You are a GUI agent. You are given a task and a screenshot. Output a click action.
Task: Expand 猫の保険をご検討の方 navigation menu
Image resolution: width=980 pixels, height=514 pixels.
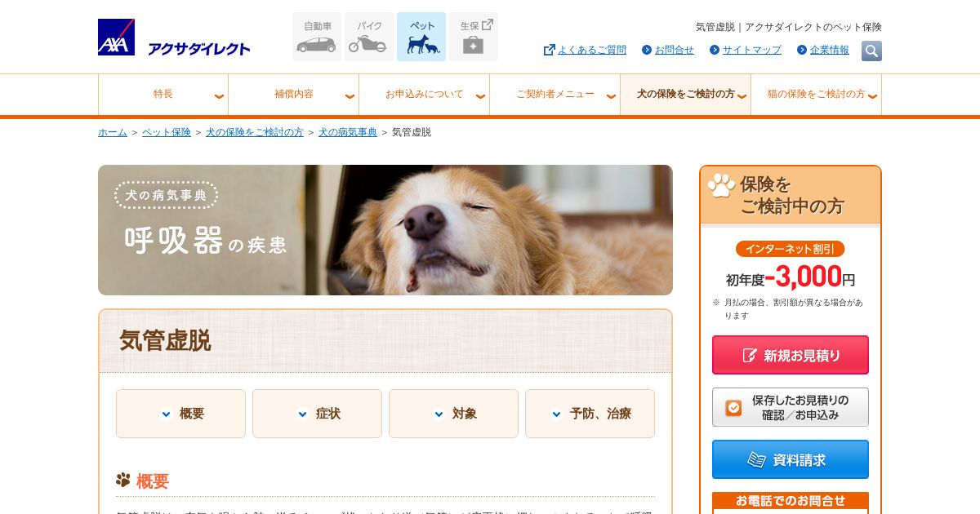click(817, 95)
